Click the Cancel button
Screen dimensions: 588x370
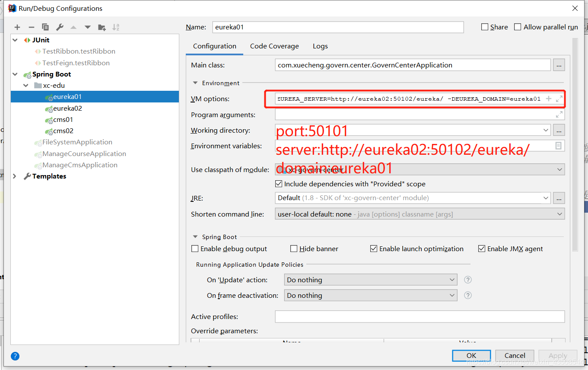click(x=515, y=355)
